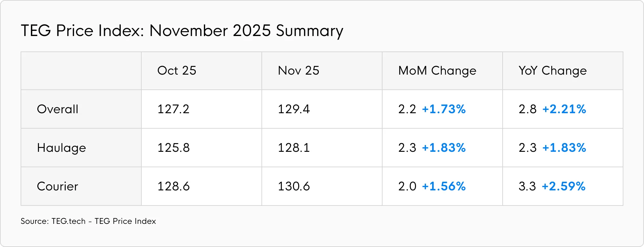Click the TEG.tech source attribution text

point(88,221)
